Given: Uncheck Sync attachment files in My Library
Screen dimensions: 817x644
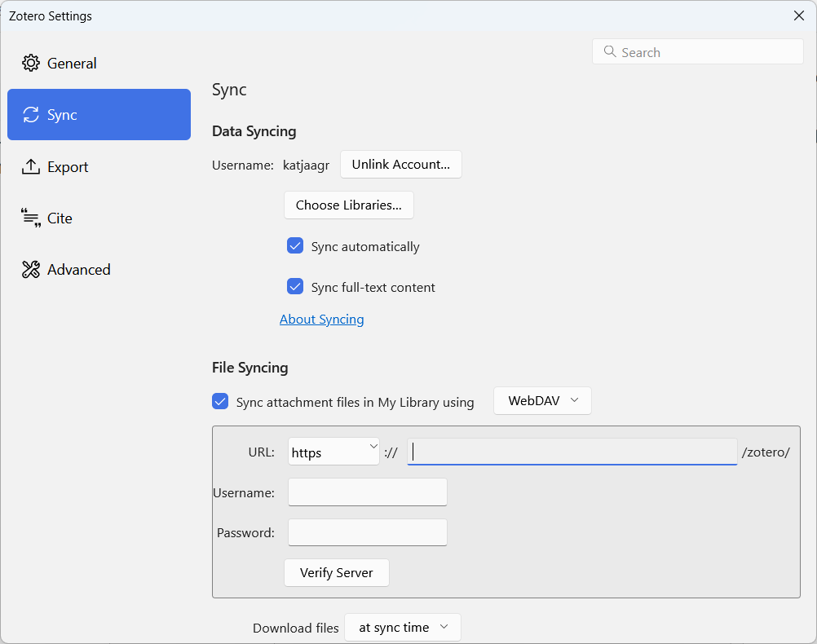Looking at the screenshot, I should click(x=220, y=401).
